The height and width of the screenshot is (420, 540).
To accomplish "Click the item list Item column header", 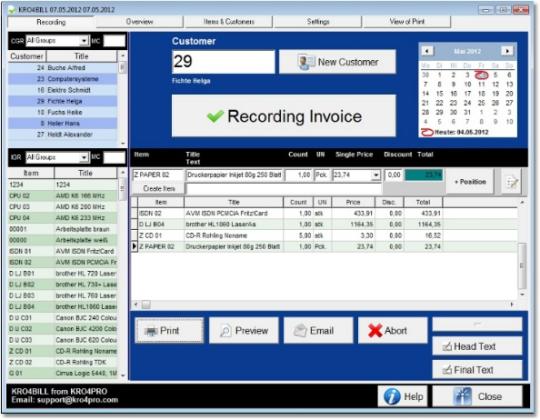I will (x=31, y=173).
